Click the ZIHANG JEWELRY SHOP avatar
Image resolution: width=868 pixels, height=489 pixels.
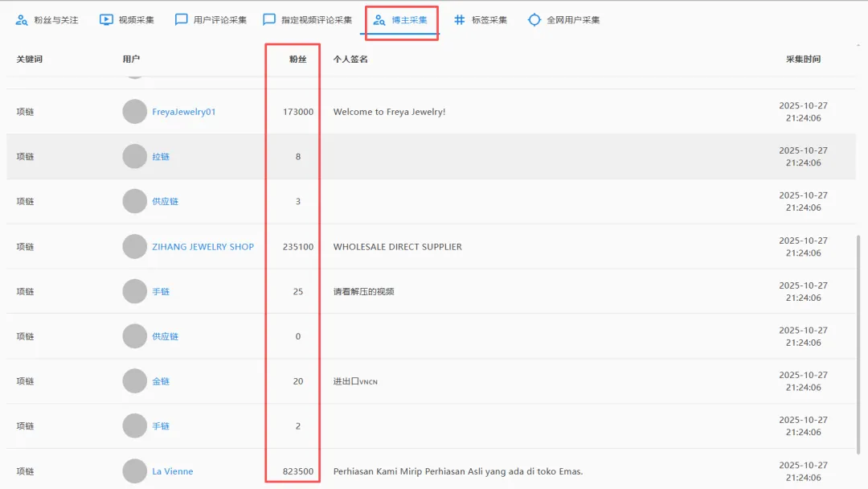pyautogui.click(x=133, y=246)
